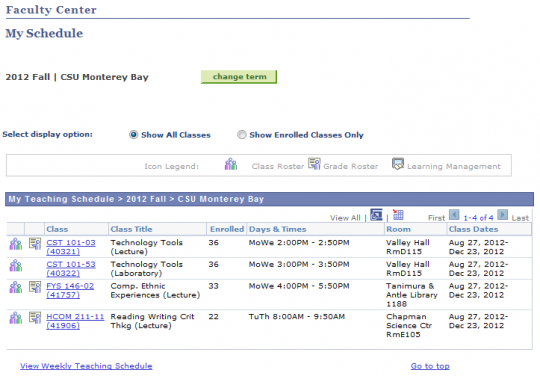Select Show All Classes option
540x376 pixels.
point(133,135)
